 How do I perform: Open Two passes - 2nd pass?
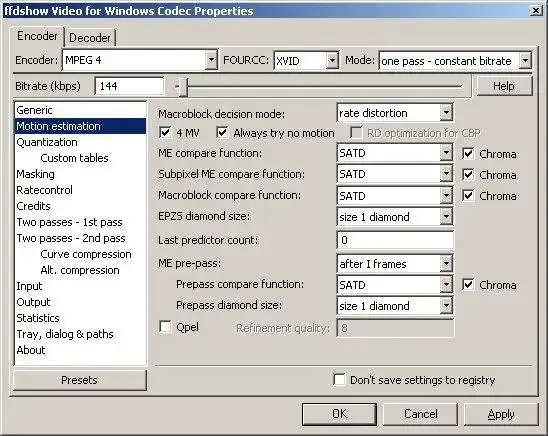[x=80, y=238]
